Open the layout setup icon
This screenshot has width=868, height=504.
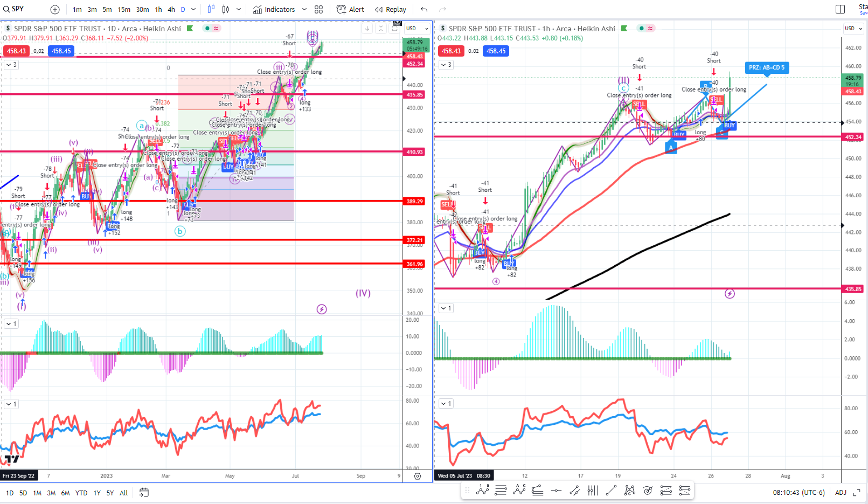pos(840,9)
